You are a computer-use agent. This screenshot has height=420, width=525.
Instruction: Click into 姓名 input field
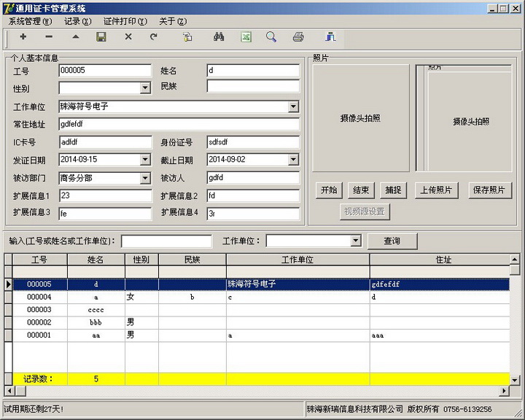[253, 71]
